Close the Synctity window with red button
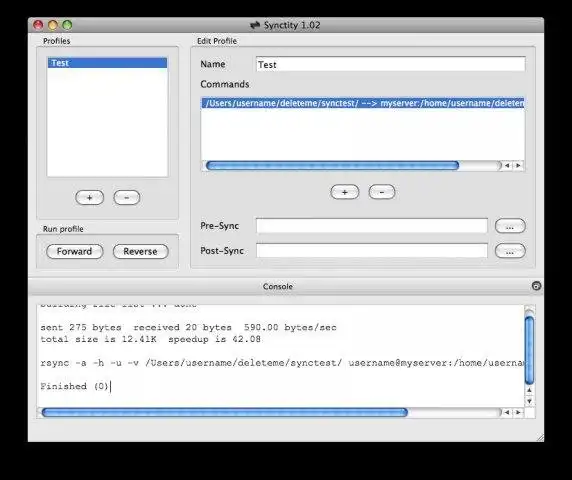This screenshot has width=572, height=480. [x=38, y=25]
